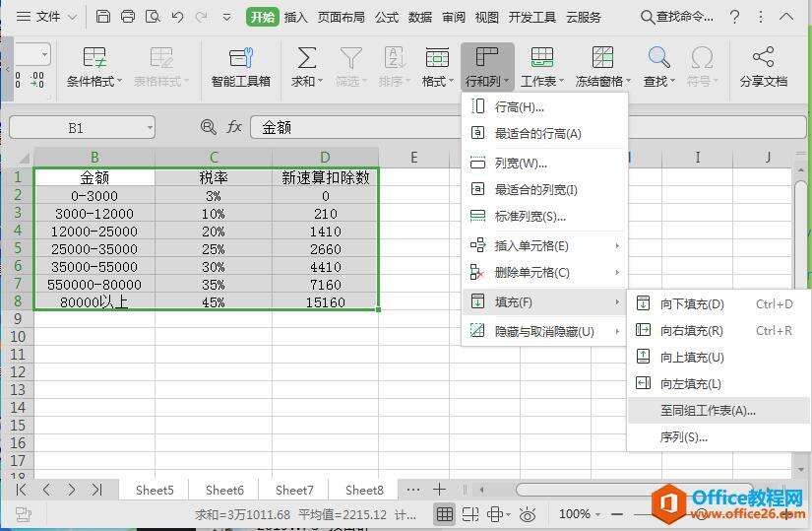Viewport: 812px width, 531px height.
Task: Click the zoom out minus button
Action: [x=616, y=514]
